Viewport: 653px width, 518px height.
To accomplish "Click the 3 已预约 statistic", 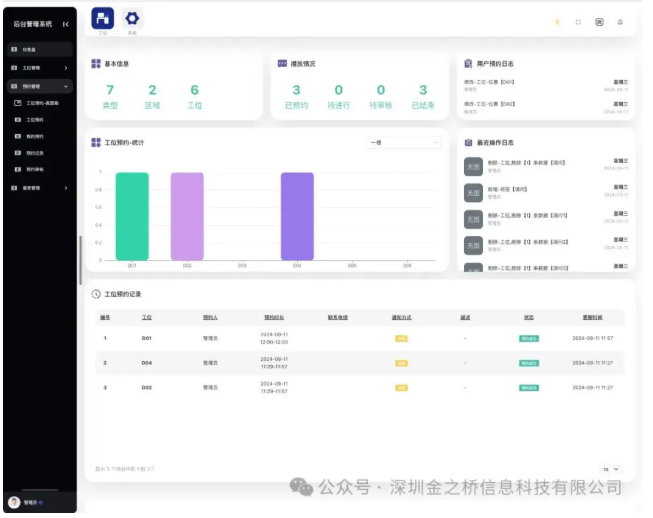I will pyautogui.click(x=297, y=97).
